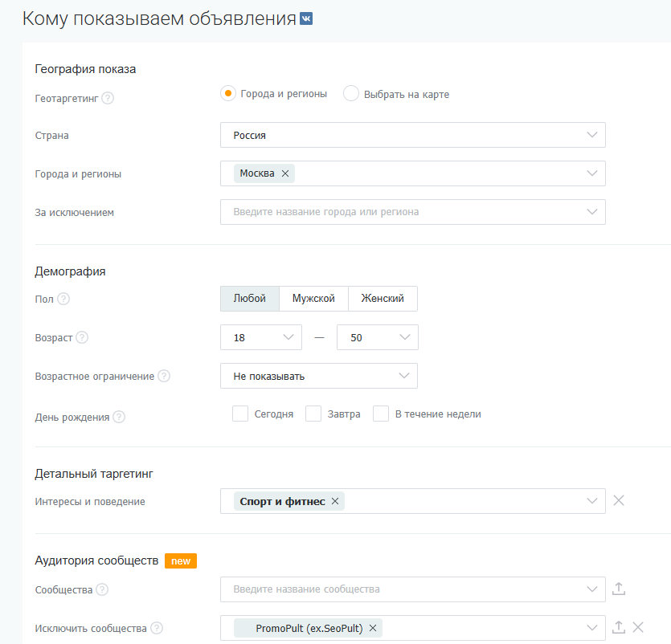Click the Кому показываем объявления page title

pyautogui.click(x=159, y=18)
